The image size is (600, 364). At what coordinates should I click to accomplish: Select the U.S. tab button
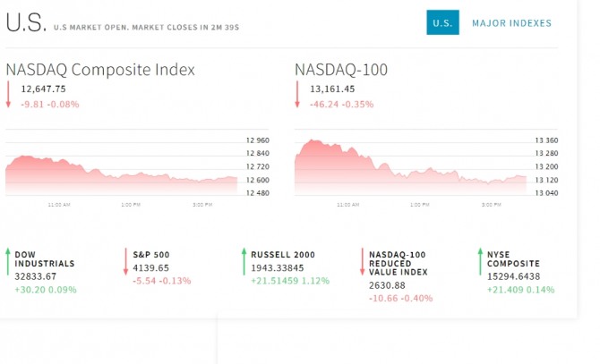pyautogui.click(x=442, y=22)
